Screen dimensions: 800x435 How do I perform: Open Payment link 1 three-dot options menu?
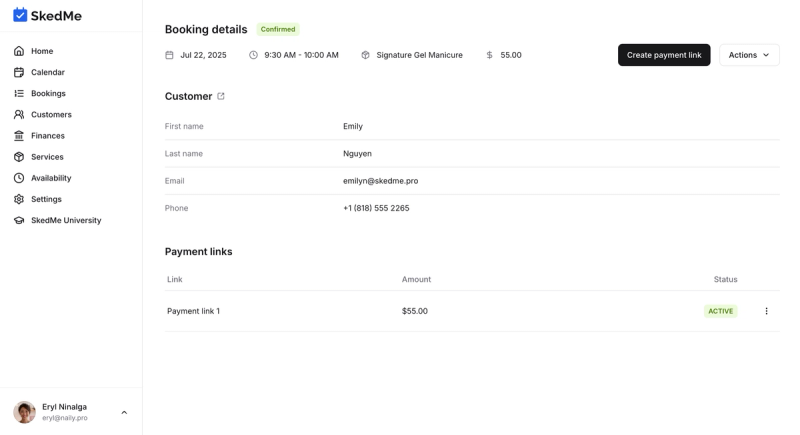tap(766, 311)
